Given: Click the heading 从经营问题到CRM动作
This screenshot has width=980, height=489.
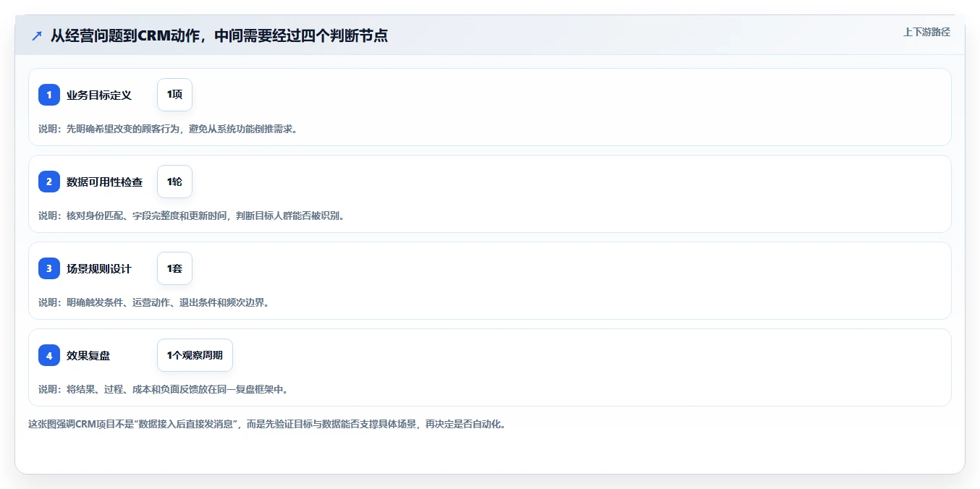Looking at the screenshot, I should (x=219, y=35).
